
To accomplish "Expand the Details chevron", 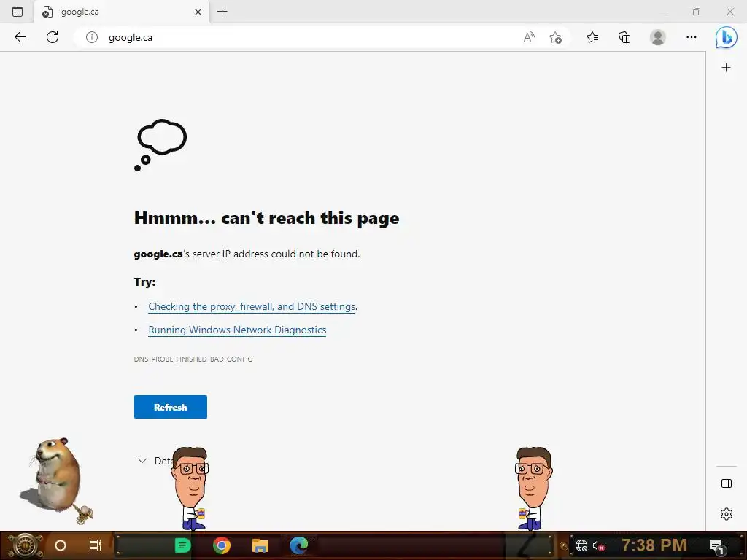I will click(x=142, y=461).
